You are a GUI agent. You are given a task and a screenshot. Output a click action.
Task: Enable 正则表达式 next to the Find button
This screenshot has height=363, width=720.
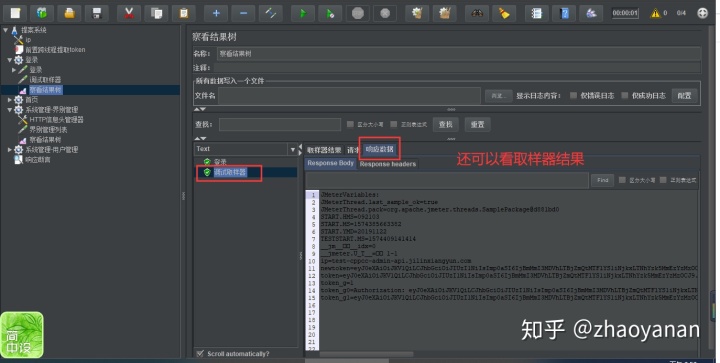pyautogui.click(x=663, y=180)
